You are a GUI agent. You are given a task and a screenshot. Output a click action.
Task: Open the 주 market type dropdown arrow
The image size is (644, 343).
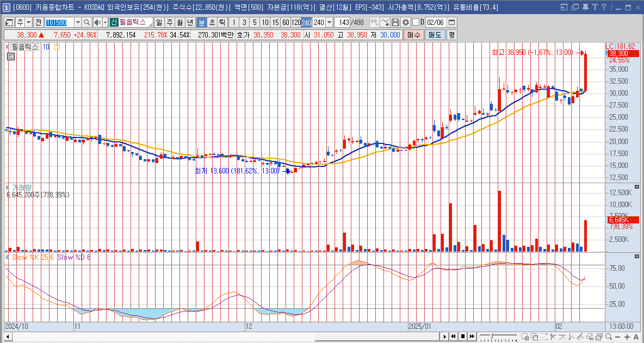pos(28,22)
